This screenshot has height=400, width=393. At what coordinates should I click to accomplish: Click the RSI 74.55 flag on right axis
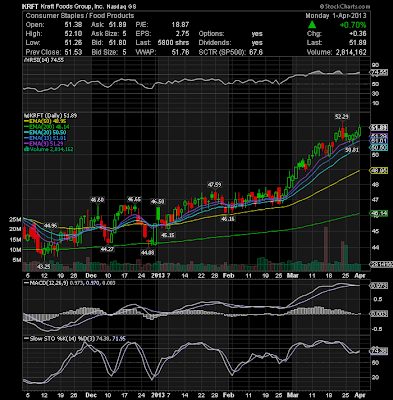click(379, 72)
